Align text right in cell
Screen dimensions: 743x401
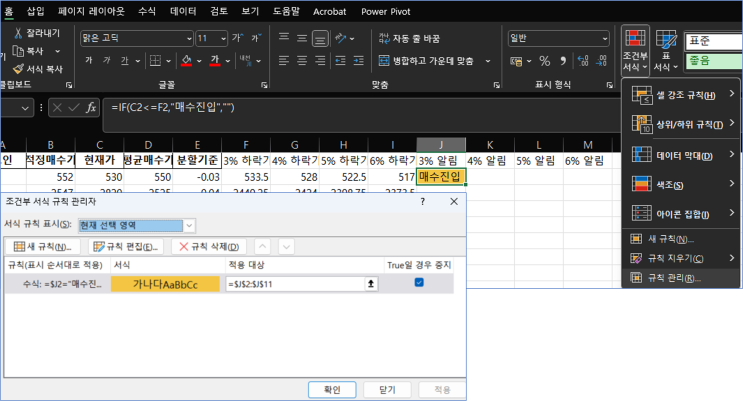[x=320, y=60]
